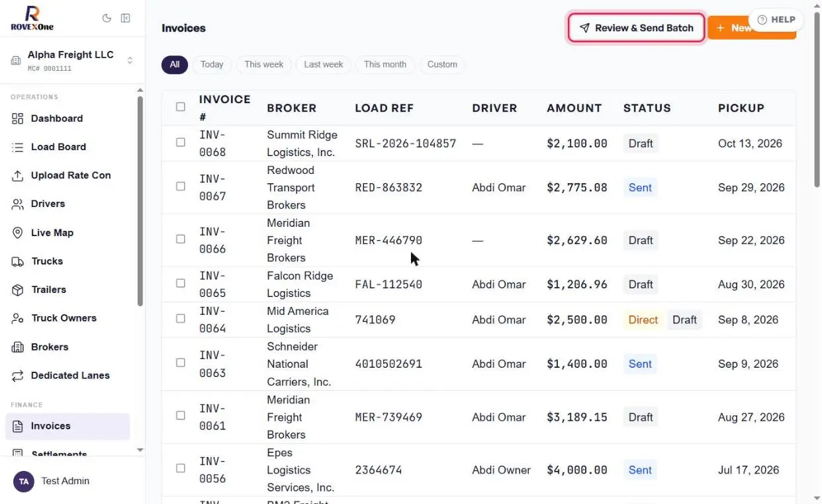
Task: Expand the Alpha Freight LLC company switcher
Action: point(72,61)
